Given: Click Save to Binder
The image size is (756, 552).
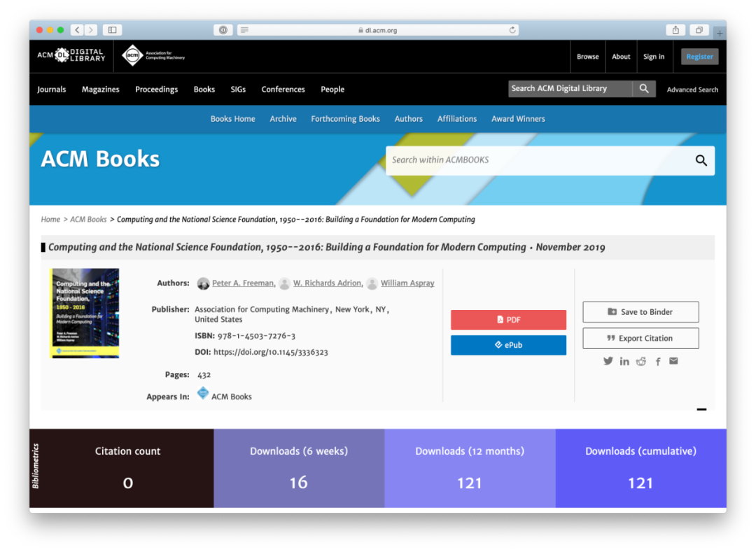Looking at the screenshot, I should [640, 312].
